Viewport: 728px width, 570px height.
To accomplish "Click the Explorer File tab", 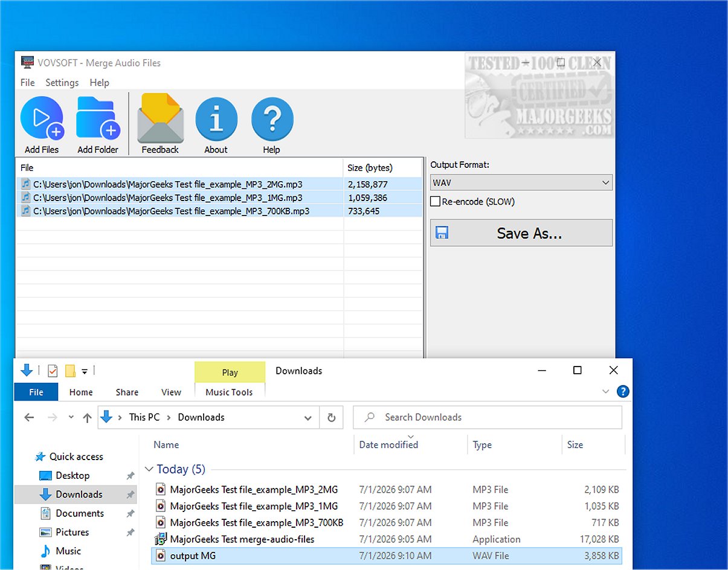I will [36, 392].
